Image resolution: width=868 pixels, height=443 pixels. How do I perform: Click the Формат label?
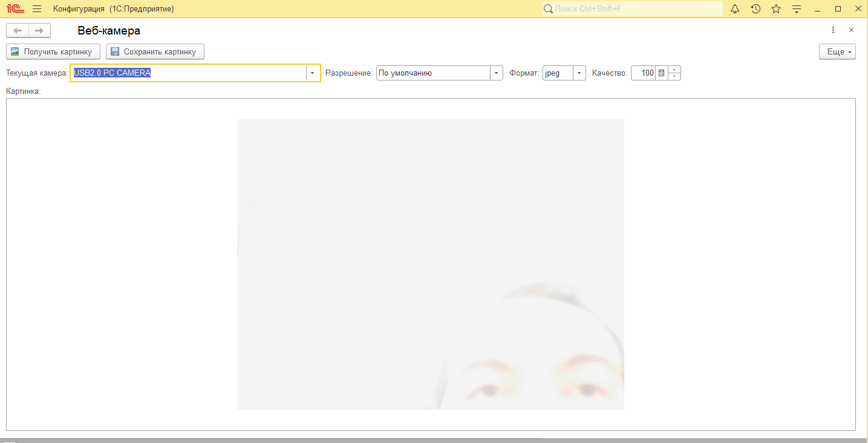pos(524,73)
